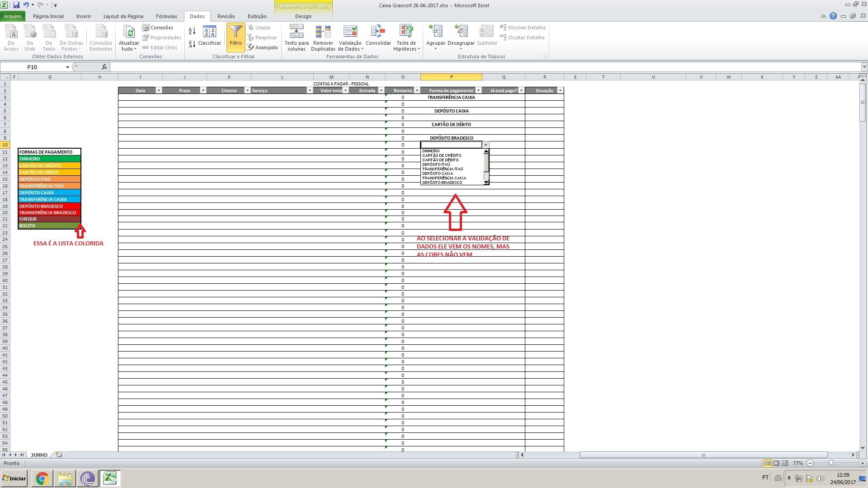This screenshot has width=868, height=488.
Task: Open the Serviço column filter dropdown
Action: click(310, 90)
